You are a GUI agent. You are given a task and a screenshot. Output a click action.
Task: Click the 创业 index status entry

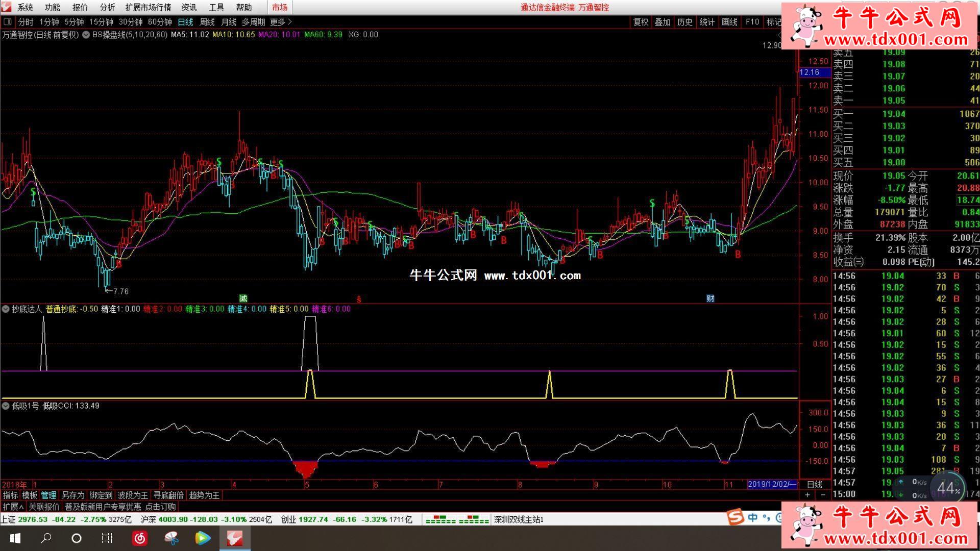click(x=347, y=519)
